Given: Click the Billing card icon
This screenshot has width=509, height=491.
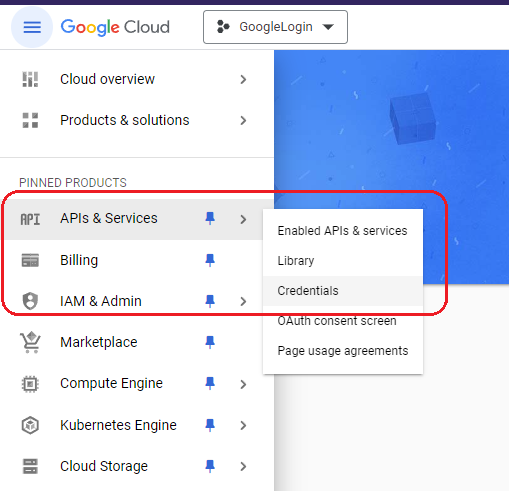Looking at the screenshot, I should (x=30, y=260).
